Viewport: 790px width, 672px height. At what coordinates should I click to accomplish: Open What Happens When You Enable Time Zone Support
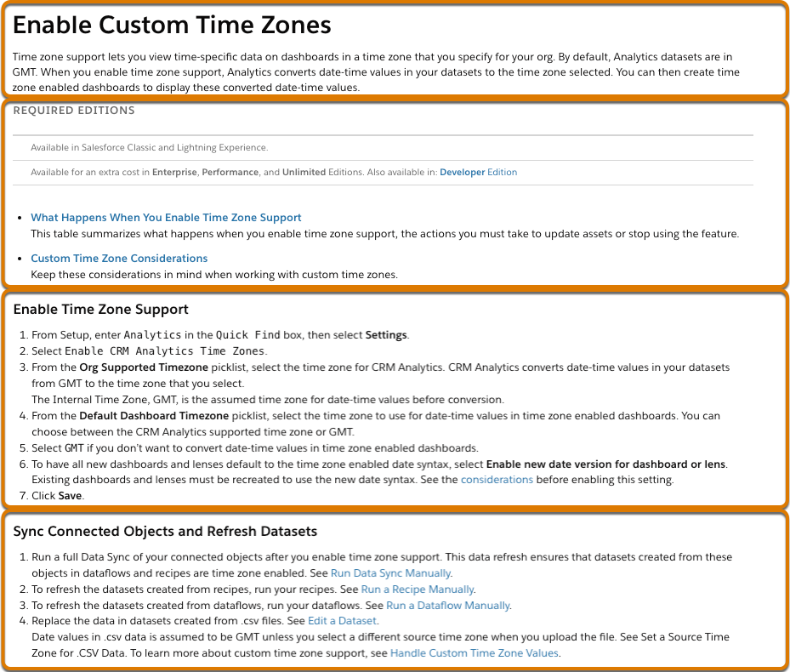tap(166, 218)
